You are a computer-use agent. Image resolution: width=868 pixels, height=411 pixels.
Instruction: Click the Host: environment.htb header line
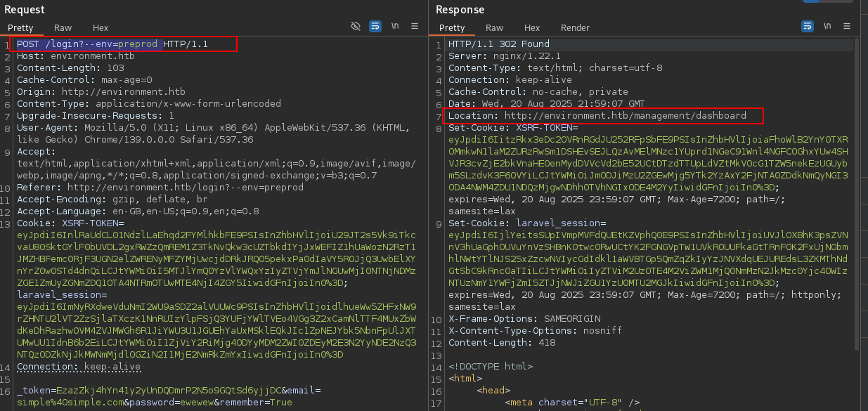75,56
